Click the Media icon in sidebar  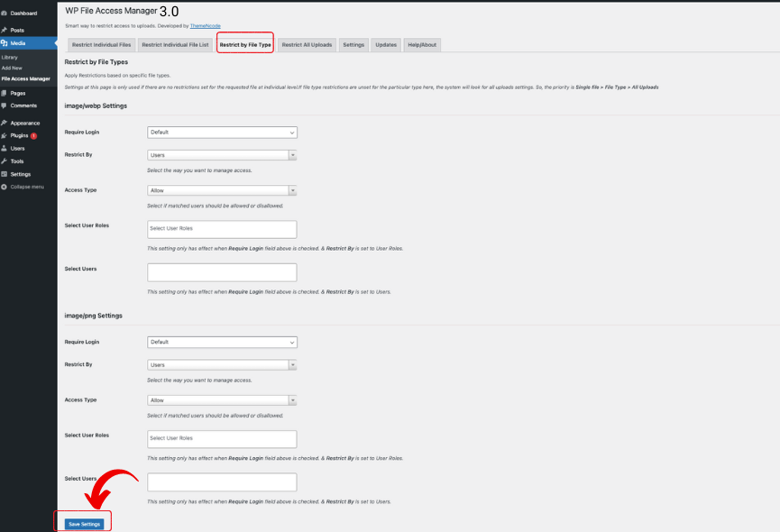pyautogui.click(x=4, y=43)
